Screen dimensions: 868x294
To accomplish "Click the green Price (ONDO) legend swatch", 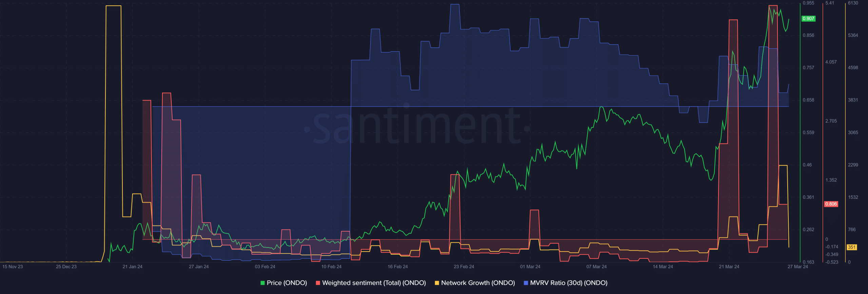I will pyautogui.click(x=262, y=283).
